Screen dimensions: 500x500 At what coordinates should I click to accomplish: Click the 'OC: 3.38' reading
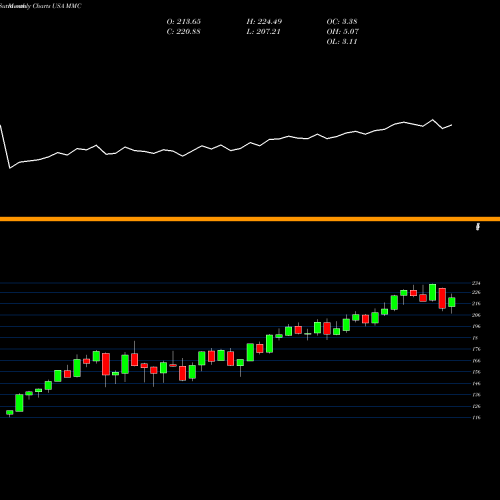pyautogui.click(x=342, y=22)
